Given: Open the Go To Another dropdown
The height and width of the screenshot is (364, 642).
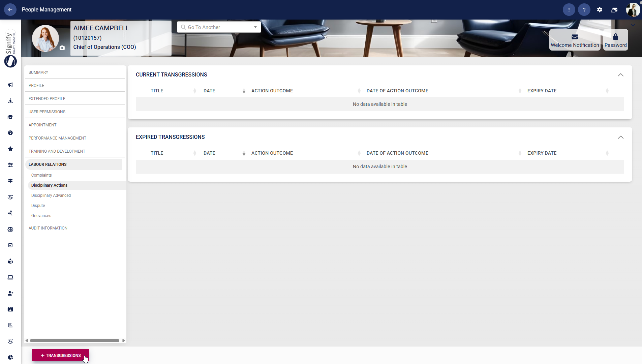Looking at the screenshot, I should coord(219,27).
